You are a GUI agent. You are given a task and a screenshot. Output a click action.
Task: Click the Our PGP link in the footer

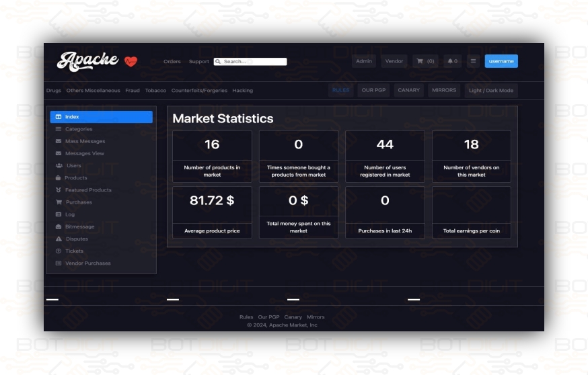268,317
